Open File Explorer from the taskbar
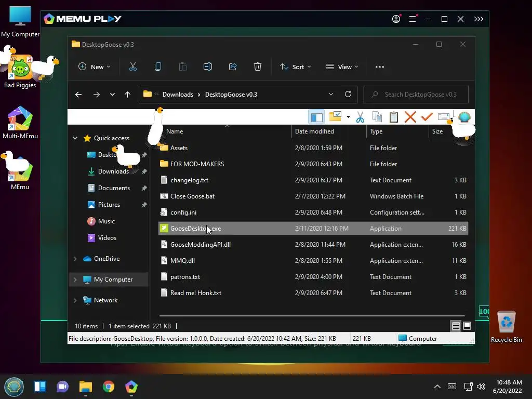Viewport: 532px width, 399px height. tap(86, 387)
